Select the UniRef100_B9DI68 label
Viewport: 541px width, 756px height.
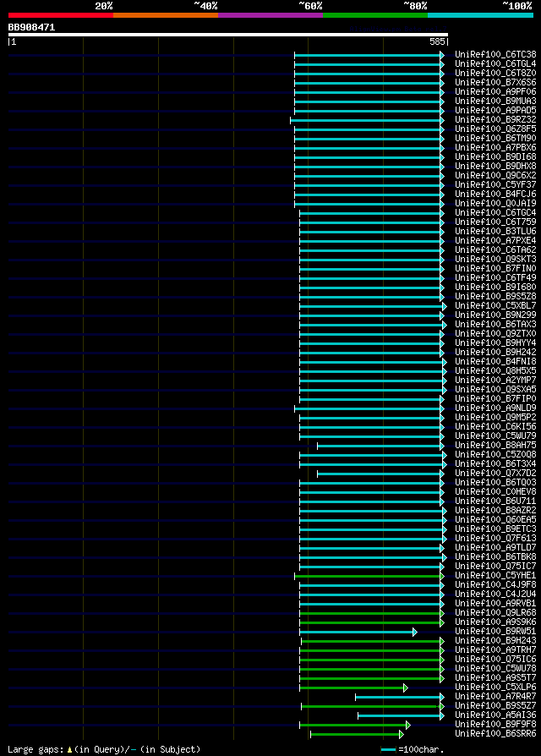495,156
